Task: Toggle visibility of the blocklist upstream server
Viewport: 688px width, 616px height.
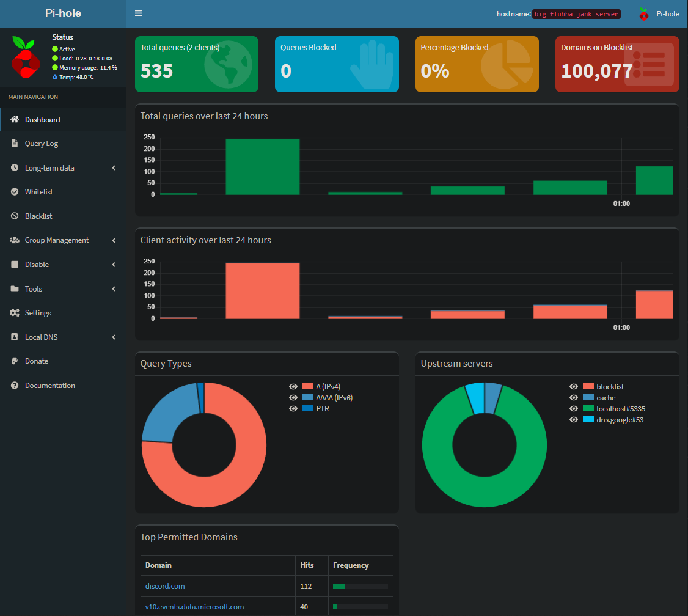Action: click(x=574, y=386)
